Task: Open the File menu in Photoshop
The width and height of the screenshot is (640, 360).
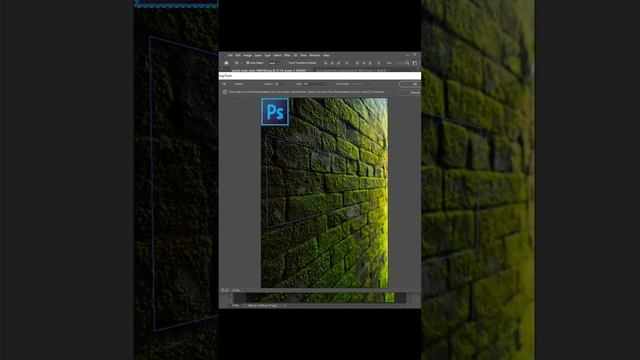Action: [230, 55]
